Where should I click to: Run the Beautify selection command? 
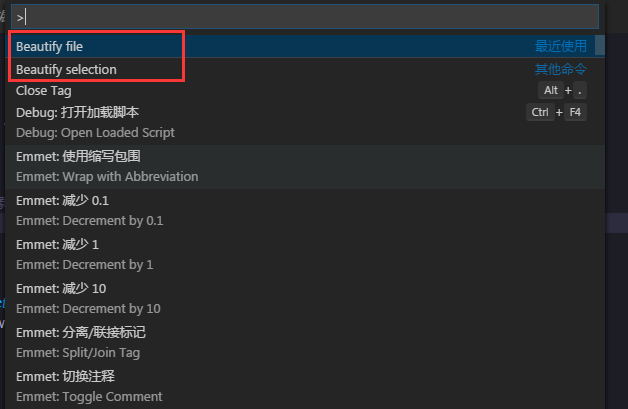[x=66, y=69]
